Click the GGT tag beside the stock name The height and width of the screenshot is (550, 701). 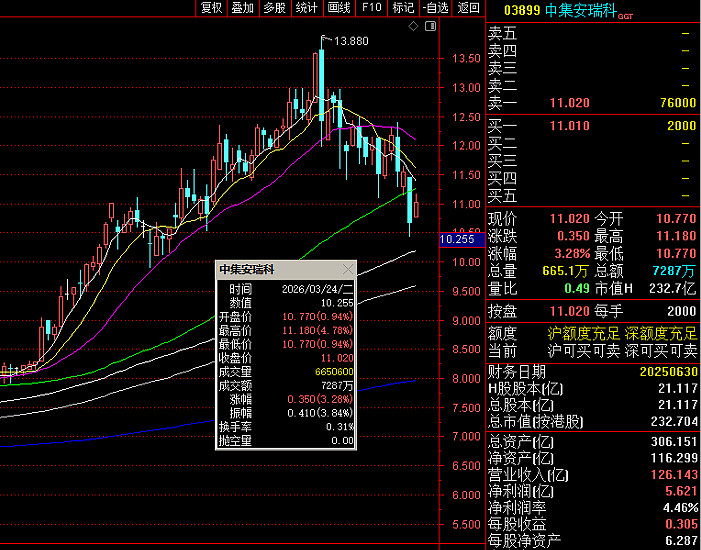click(x=625, y=17)
